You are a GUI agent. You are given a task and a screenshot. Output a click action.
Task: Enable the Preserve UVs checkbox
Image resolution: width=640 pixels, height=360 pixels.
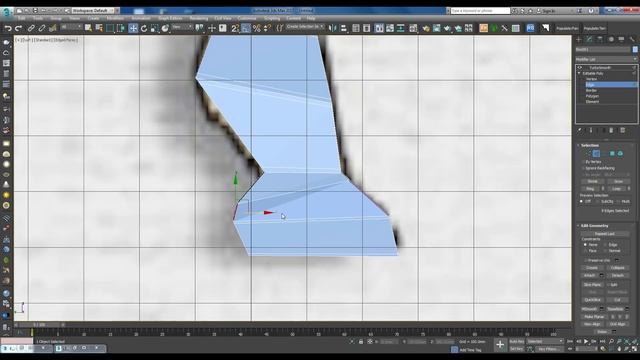click(587, 260)
